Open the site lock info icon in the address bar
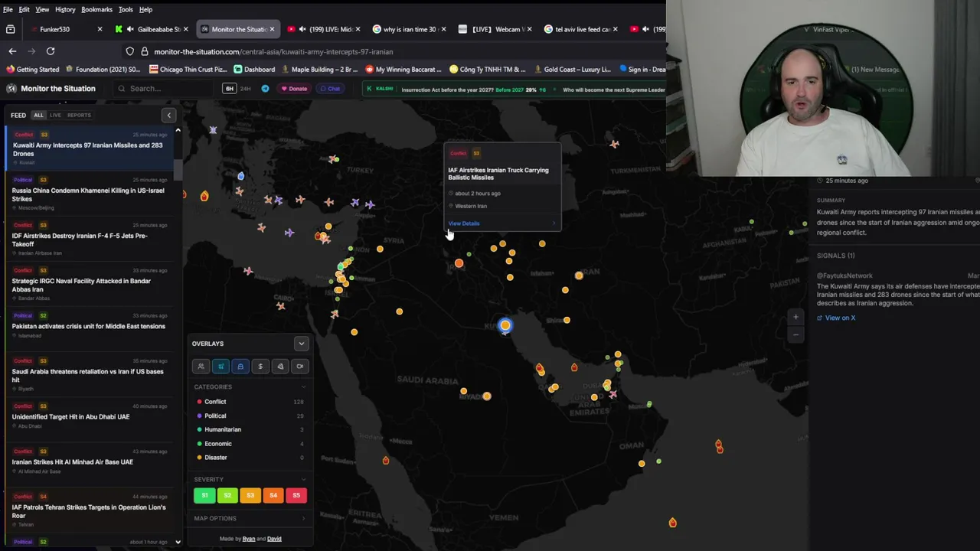Screen dimensions: 980x551 (144, 51)
